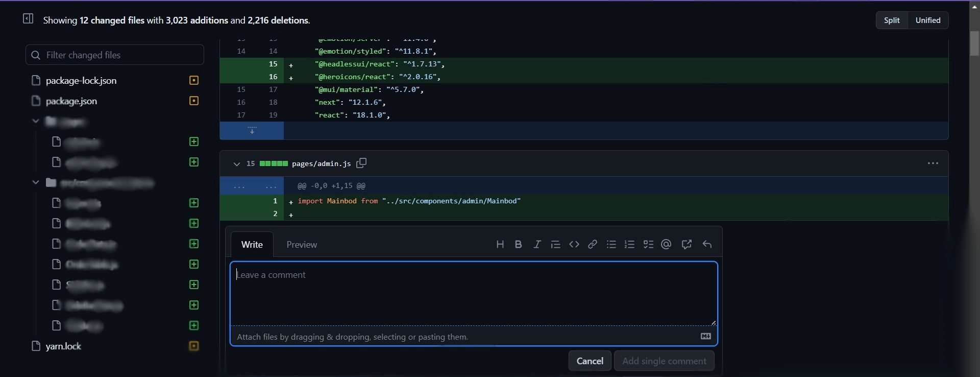This screenshot has height=377, width=980.
Task: Insert a heading using the H icon
Action: click(x=500, y=245)
